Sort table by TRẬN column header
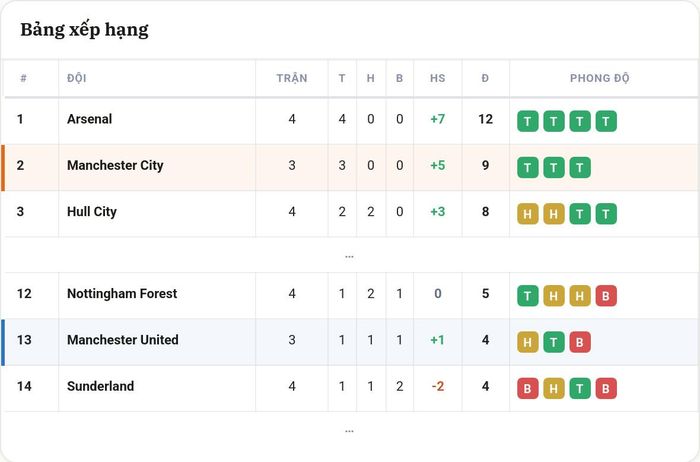The width and height of the screenshot is (700, 462). point(292,78)
